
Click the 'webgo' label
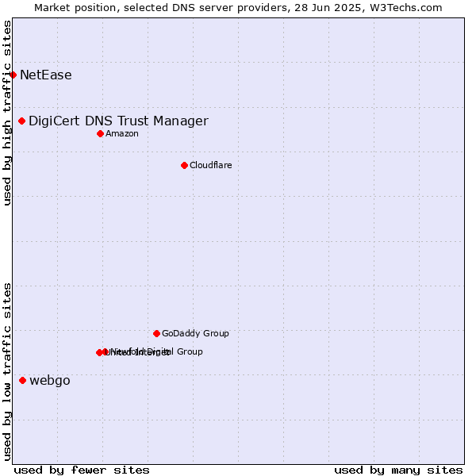tap(50, 380)
